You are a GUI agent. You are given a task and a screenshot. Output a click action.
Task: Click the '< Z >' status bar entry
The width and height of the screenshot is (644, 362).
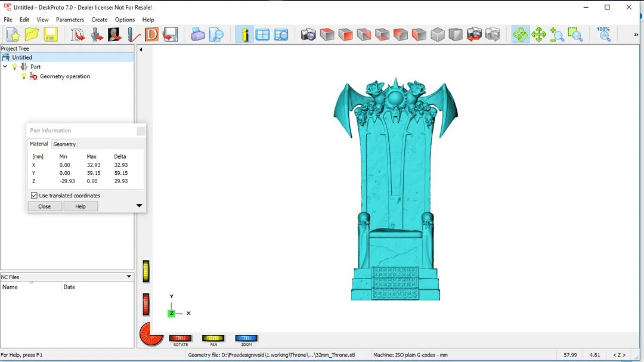click(620, 355)
